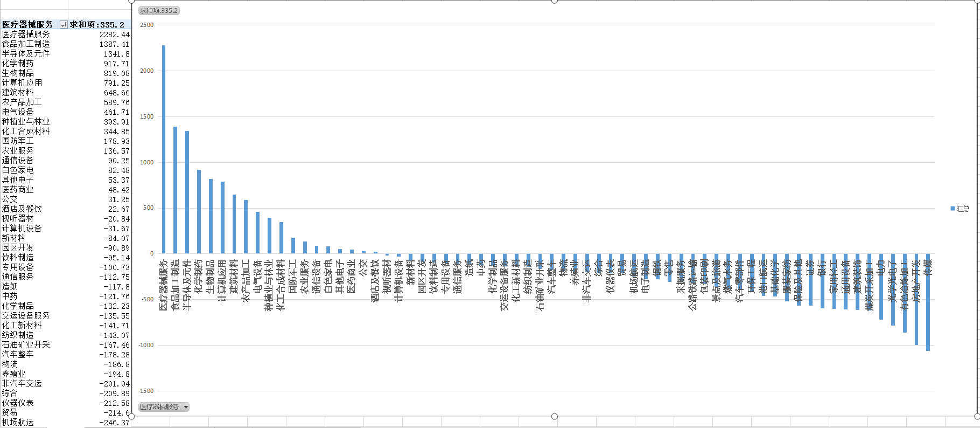Click the top-middle chart resize handle

click(x=554, y=1)
